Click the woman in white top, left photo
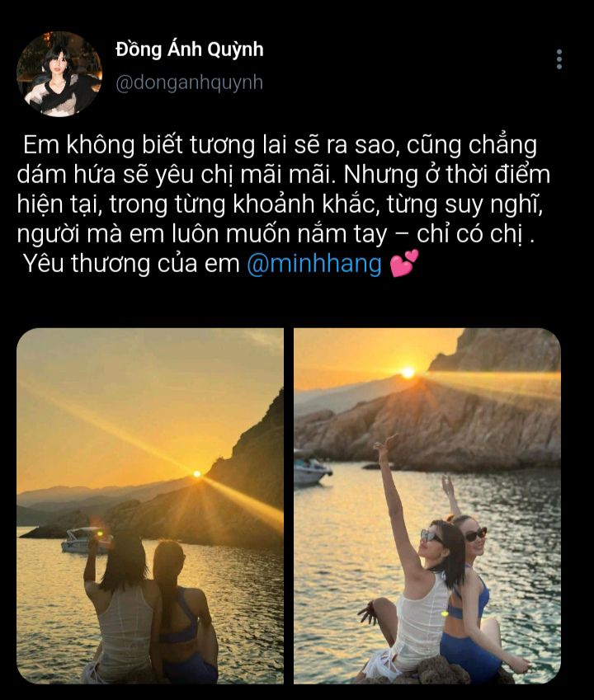Viewport: 594px width, 700px height. [x=120, y=607]
